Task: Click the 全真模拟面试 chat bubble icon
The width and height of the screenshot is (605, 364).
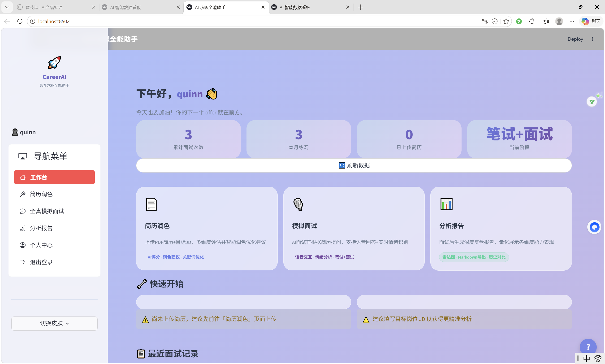Action: coord(23,211)
